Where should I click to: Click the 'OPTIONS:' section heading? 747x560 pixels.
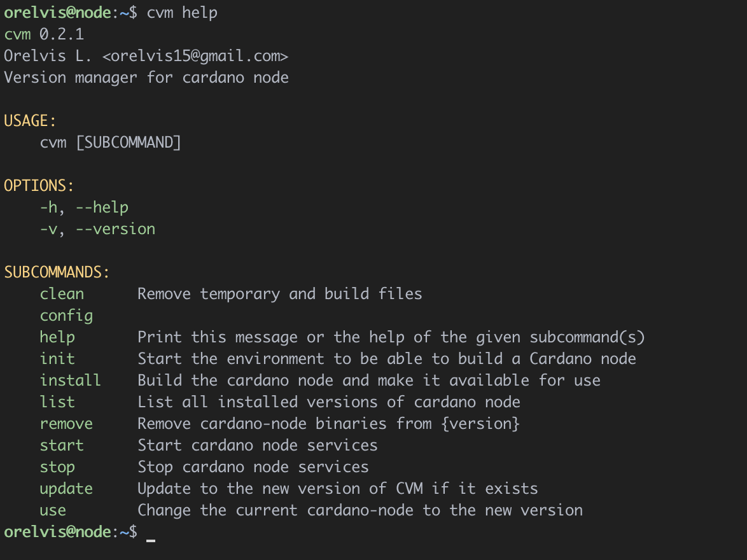[39, 186]
